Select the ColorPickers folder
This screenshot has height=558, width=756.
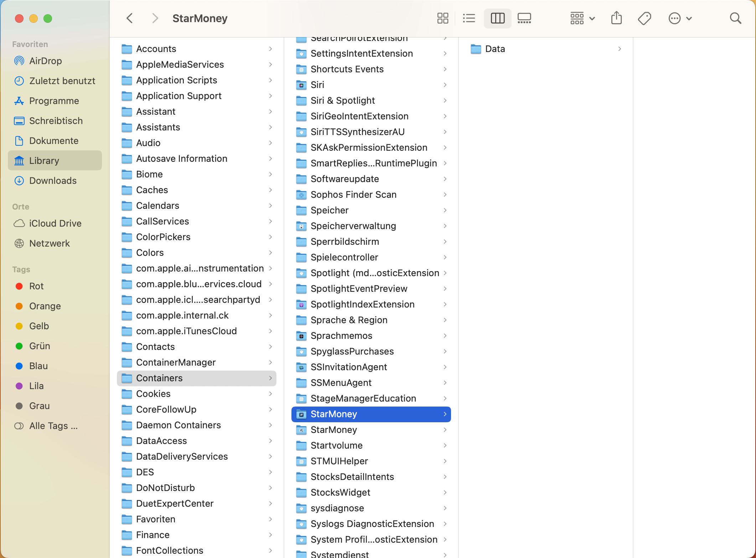[x=197, y=237]
